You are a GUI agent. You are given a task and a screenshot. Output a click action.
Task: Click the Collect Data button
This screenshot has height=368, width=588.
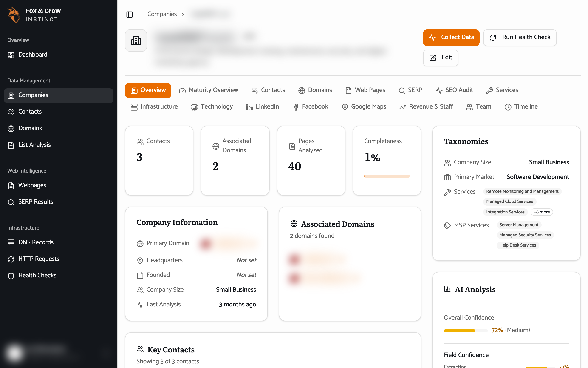[x=451, y=37]
